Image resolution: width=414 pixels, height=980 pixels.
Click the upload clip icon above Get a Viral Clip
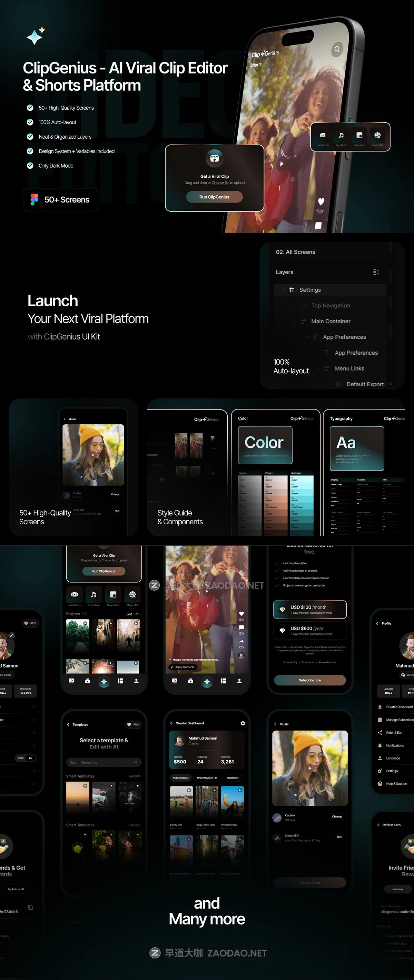tap(214, 158)
